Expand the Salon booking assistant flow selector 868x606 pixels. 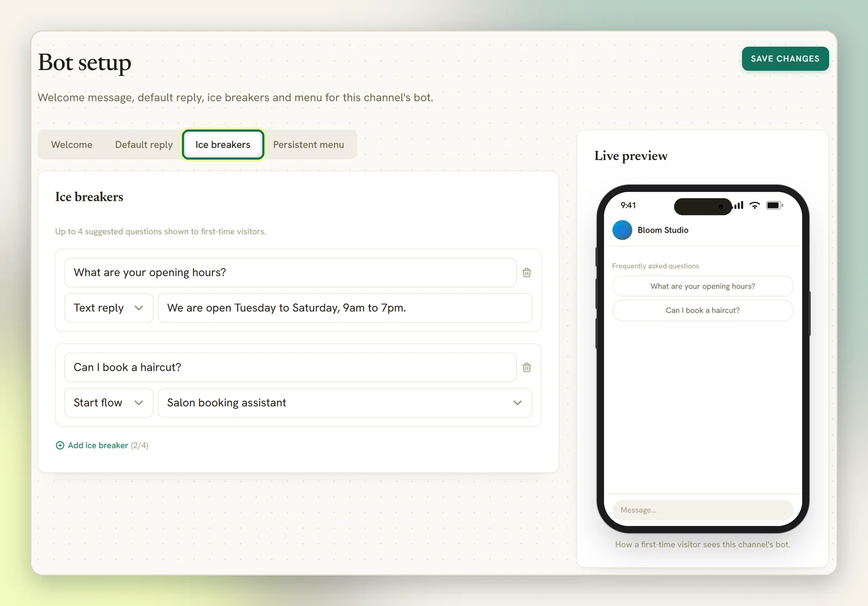pos(345,403)
